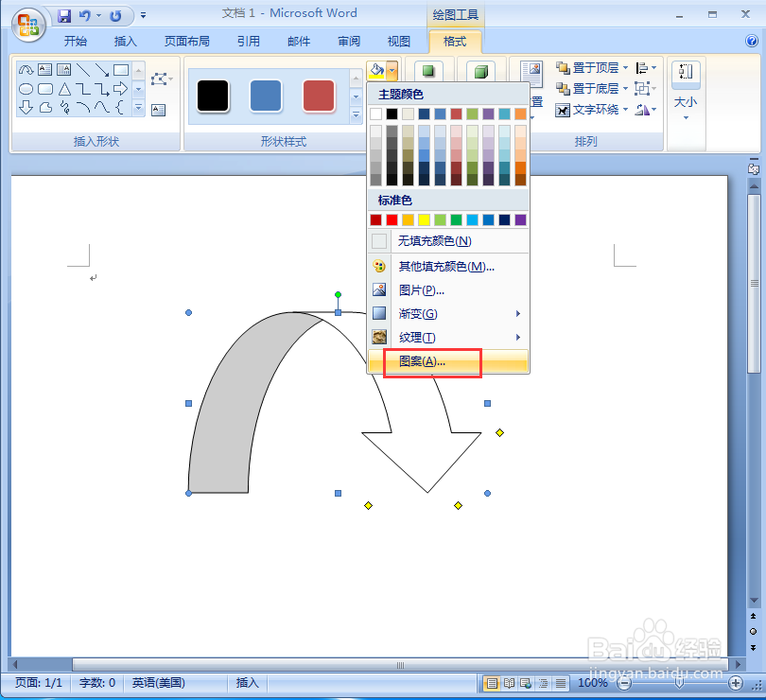Image resolution: width=766 pixels, height=700 pixels.
Task: Open the Home tab (开始)
Action: 76,42
